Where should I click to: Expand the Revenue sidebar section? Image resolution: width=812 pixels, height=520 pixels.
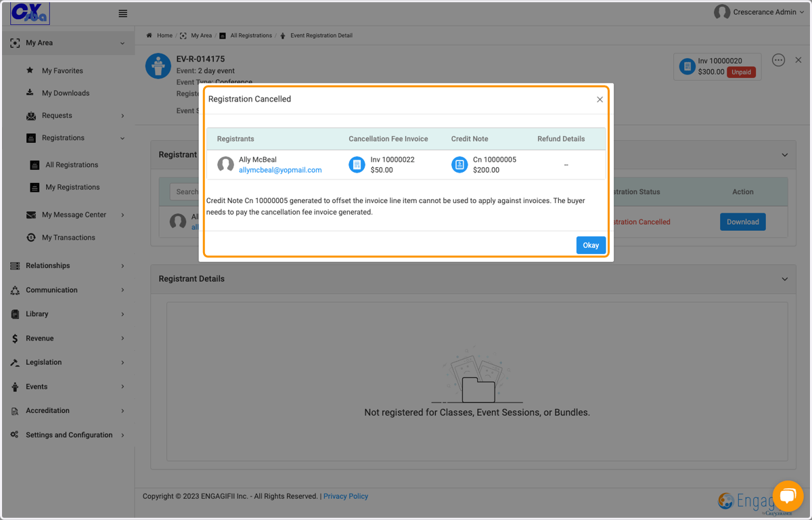tap(122, 339)
